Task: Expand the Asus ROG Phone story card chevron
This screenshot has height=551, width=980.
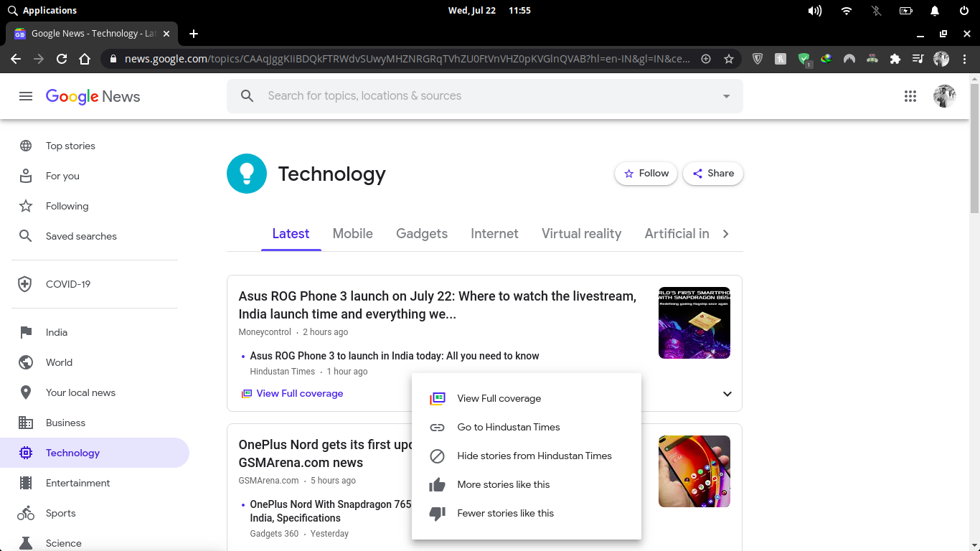Action: 727,394
